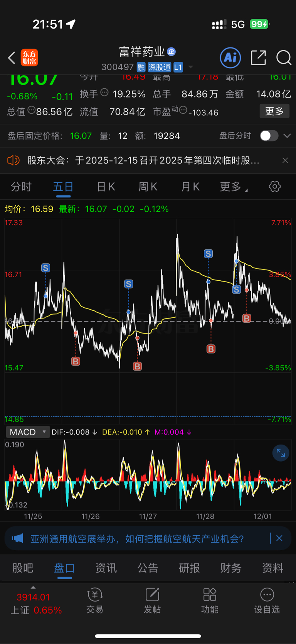Tap the 11/26 date label

tap(91, 516)
